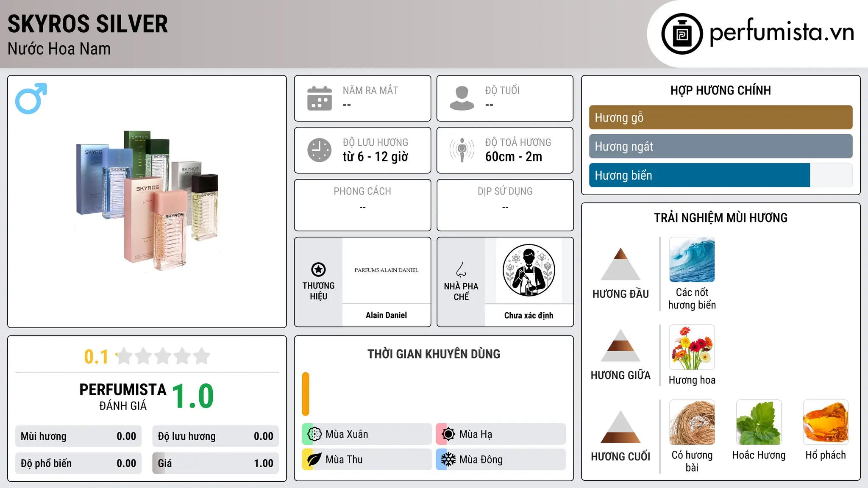
Task: Click the SKYROS SILVER title
Action: (x=88, y=24)
